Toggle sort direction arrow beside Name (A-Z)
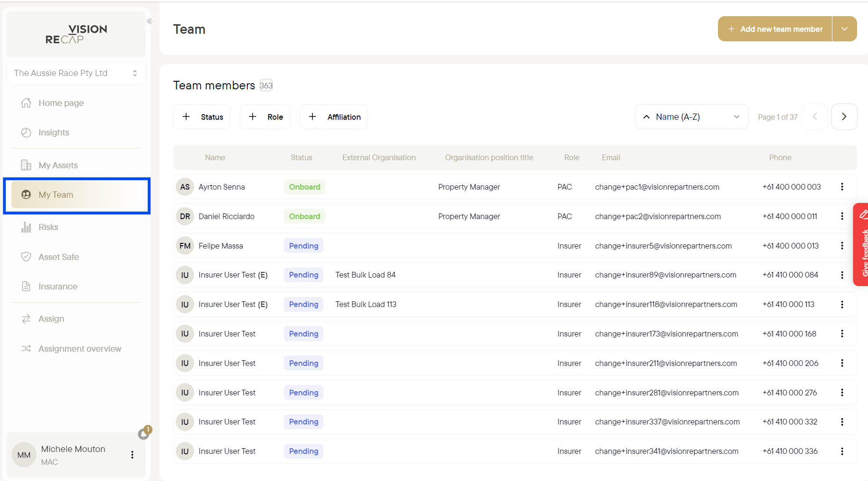 point(646,117)
